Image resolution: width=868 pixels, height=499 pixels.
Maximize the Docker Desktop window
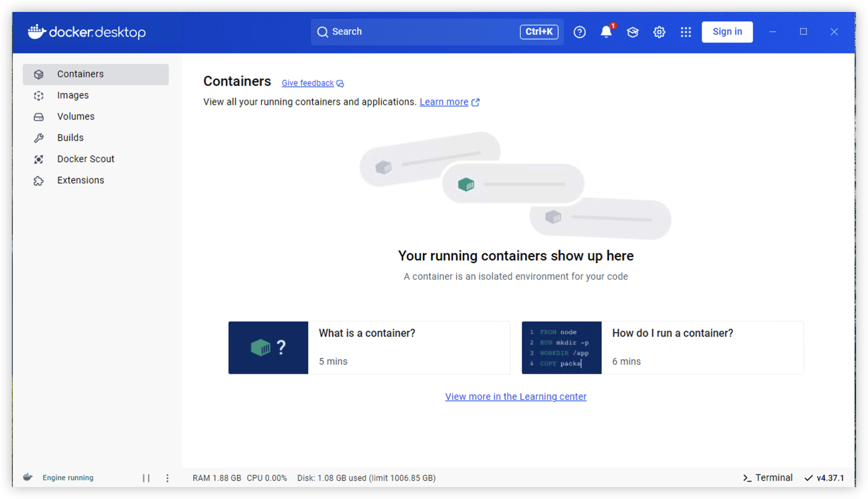coord(803,32)
